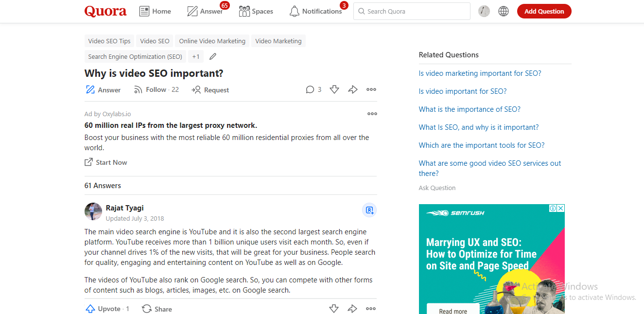Open 'Is video marketing important for SEO?'
Image resolution: width=644 pixels, height=314 pixels.
[480, 73]
